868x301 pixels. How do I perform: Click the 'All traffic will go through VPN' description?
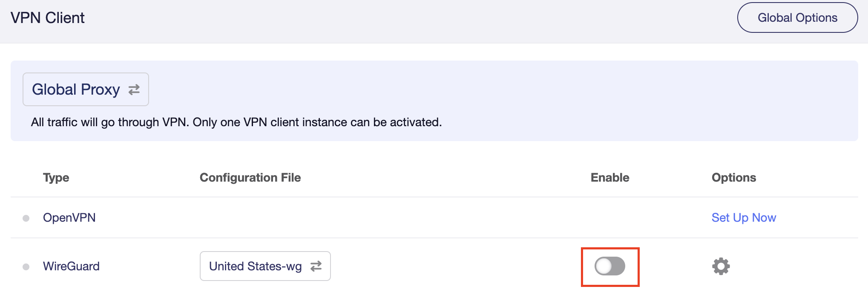point(236,122)
